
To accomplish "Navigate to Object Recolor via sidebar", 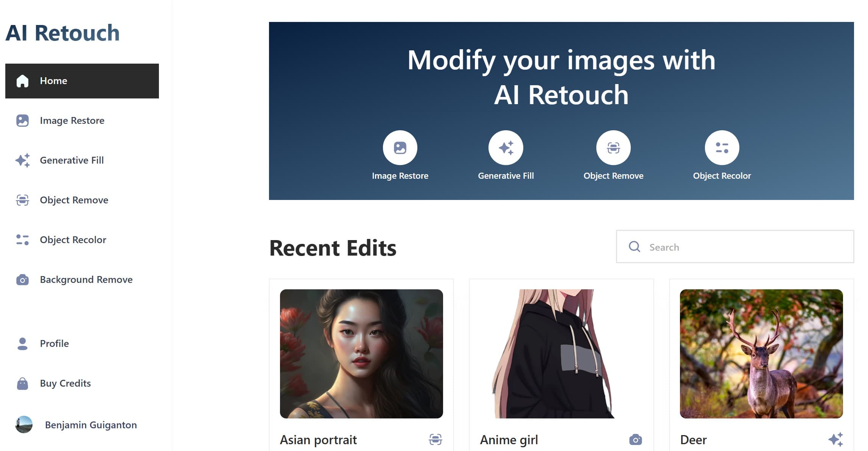I will coord(73,240).
